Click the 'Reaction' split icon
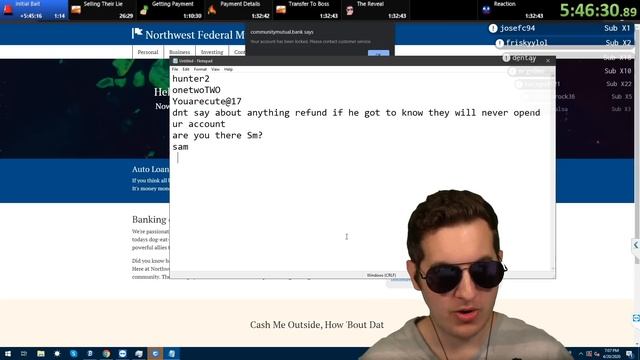The width and height of the screenshot is (640, 360). tap(486, 10)
